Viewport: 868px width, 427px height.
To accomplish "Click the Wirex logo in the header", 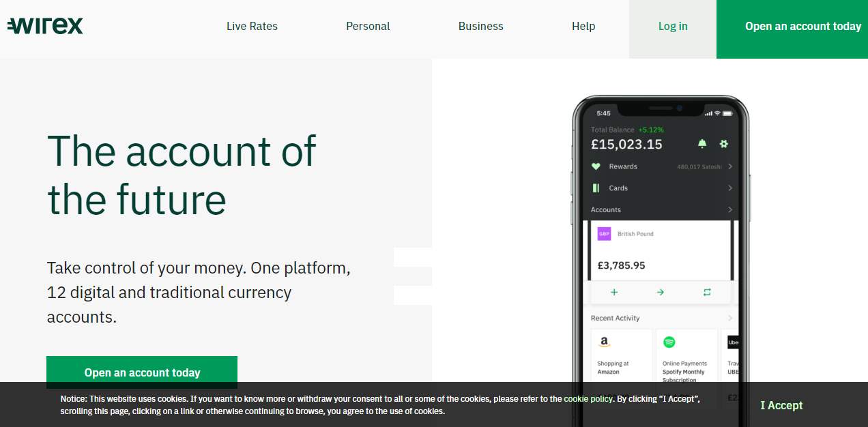I will [44, 25].
